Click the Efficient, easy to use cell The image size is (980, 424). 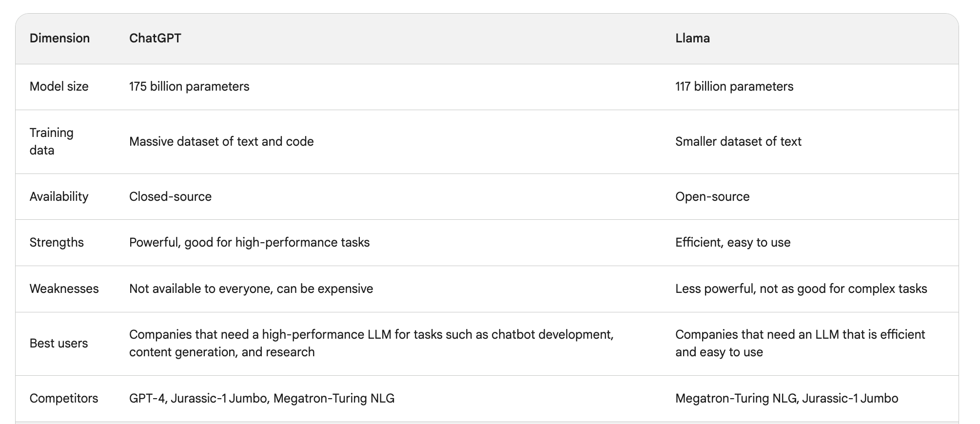(x=733, y=242)
